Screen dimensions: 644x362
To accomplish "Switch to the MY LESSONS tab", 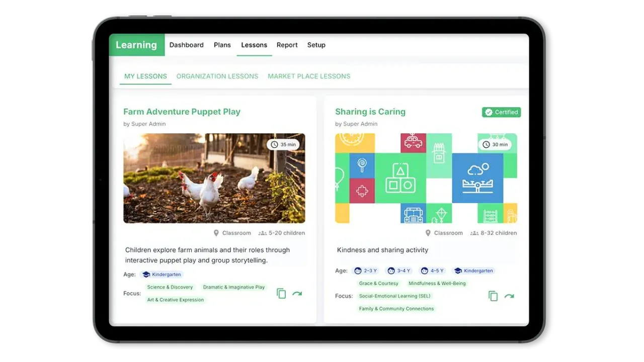I will (145, 76).
